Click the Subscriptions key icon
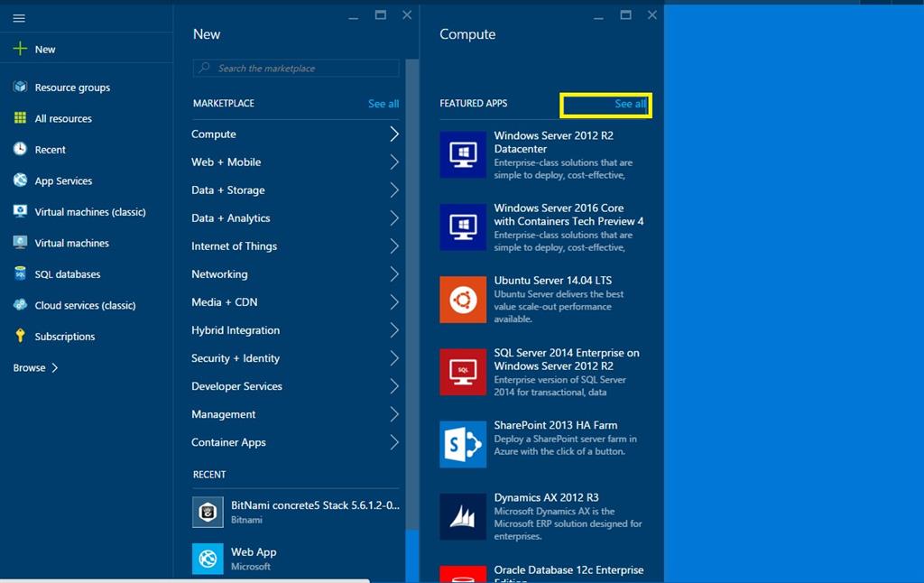Image resolution: width=924 pixels, height=583 pixels. coord(20,336)
